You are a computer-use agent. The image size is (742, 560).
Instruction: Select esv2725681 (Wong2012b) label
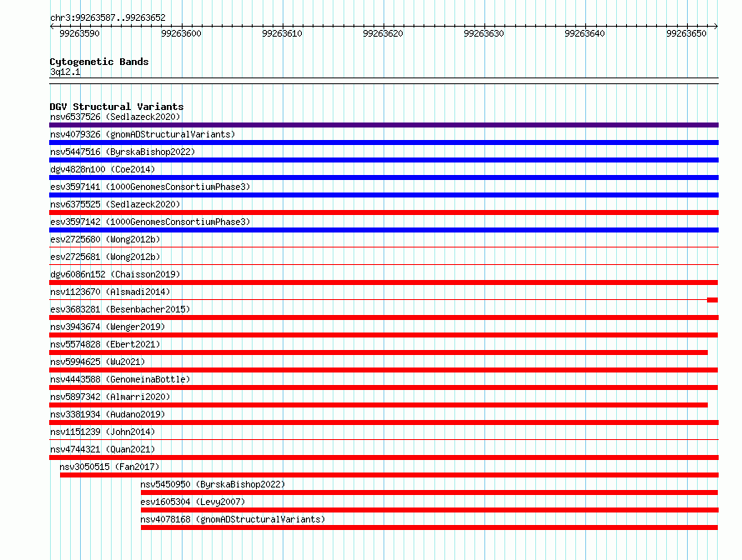click(x=105, y=257)
